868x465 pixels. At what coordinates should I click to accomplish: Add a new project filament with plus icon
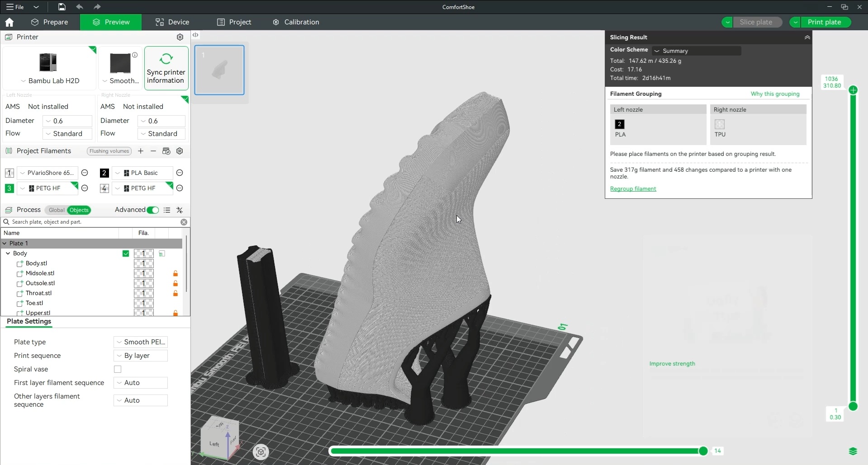141,151
